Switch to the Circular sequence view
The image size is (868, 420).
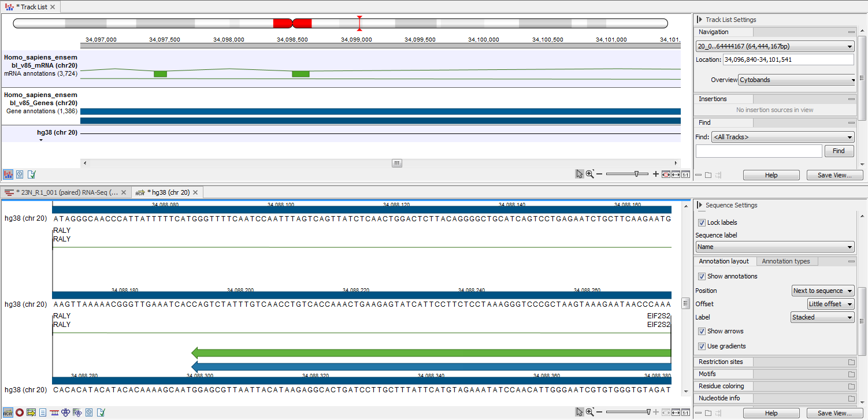click(19, 412)
